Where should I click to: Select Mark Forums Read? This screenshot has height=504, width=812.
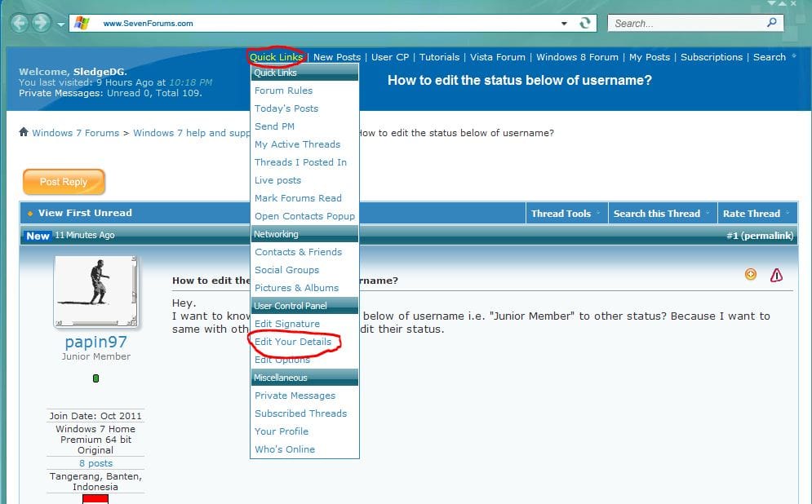click(x=298, y=198)
